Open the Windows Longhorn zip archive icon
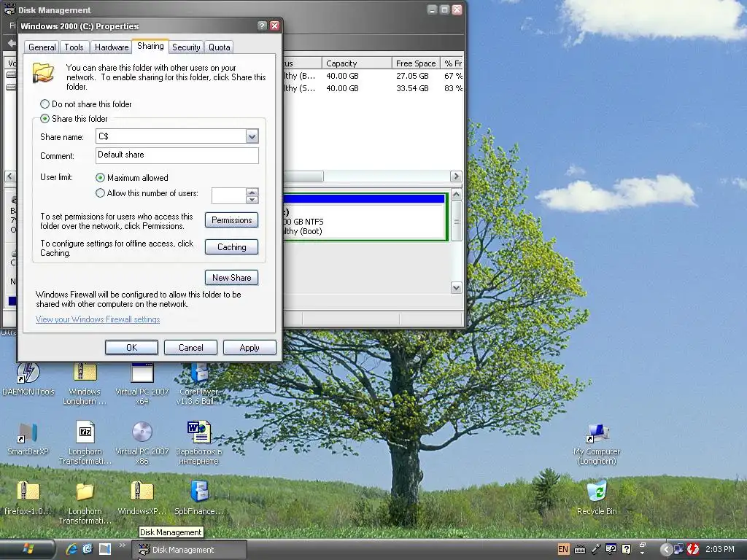This screenshot has height=560, width=747. click(85, 384)
